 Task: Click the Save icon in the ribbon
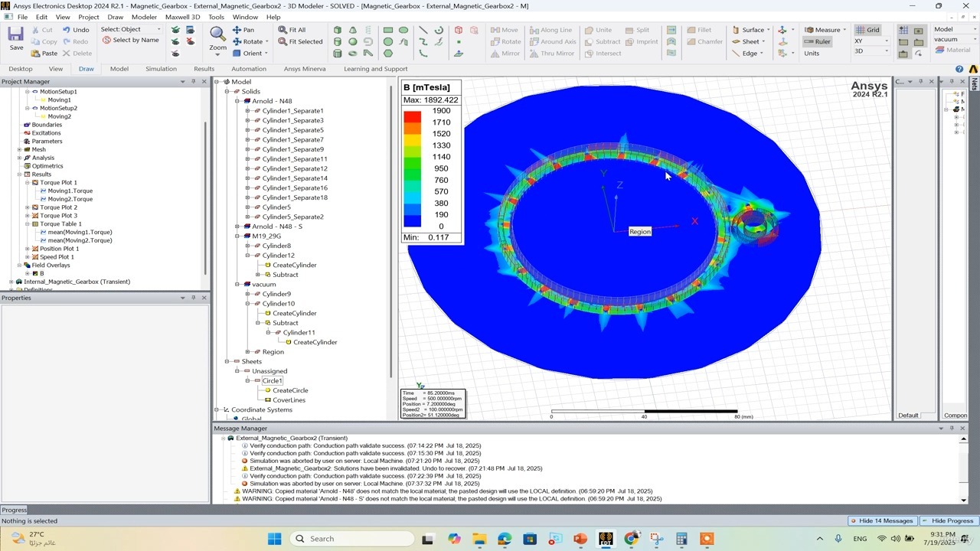coord(16,35)
